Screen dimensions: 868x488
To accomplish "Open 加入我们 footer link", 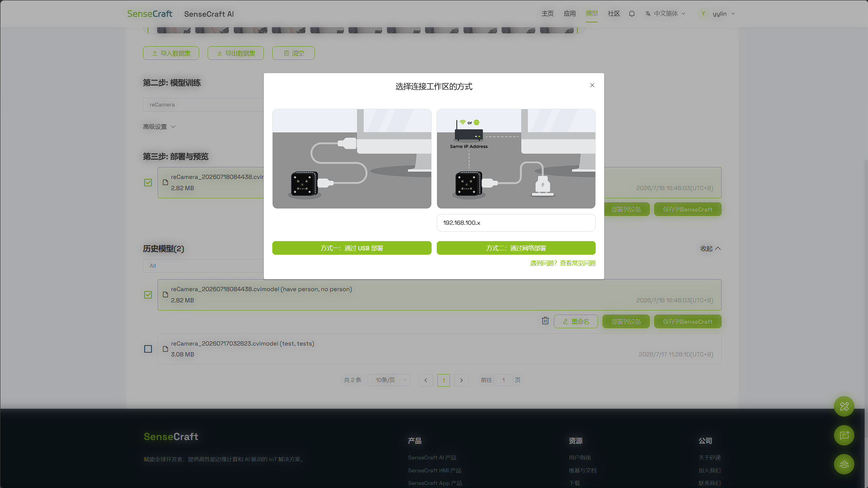I will click(710, 470).
